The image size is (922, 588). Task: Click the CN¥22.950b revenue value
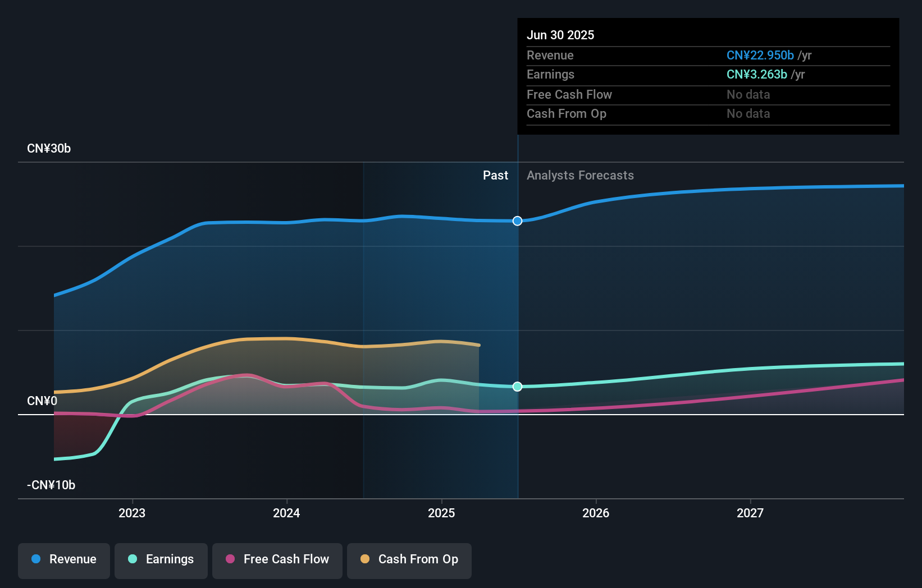point(760,55)
